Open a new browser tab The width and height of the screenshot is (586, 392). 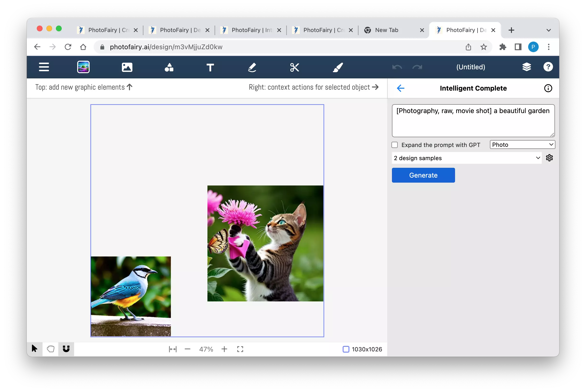(511, 30)
